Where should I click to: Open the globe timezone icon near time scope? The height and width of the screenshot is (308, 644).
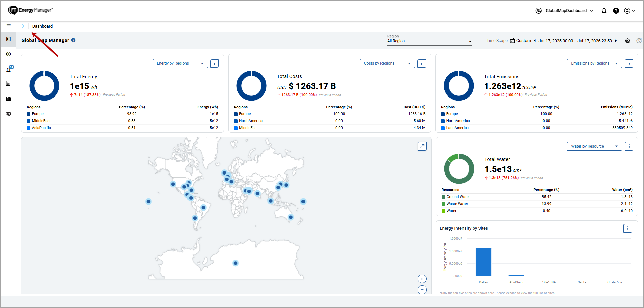coord(628,41)
